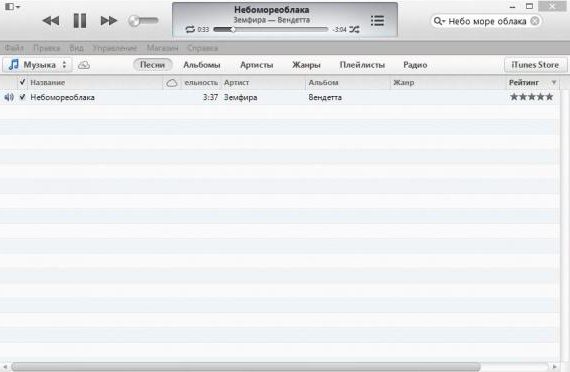The width and height of the screenshot is (570, 372).
Task: Click the search field with Небо море облака
Action: click(487, 21)
